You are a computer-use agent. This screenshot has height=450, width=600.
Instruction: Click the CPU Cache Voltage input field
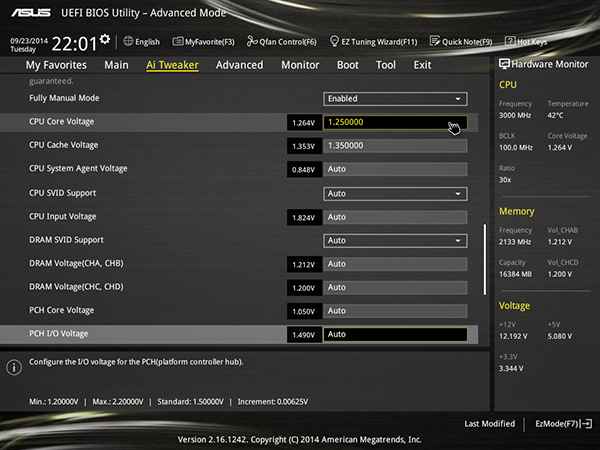[395, 146]
